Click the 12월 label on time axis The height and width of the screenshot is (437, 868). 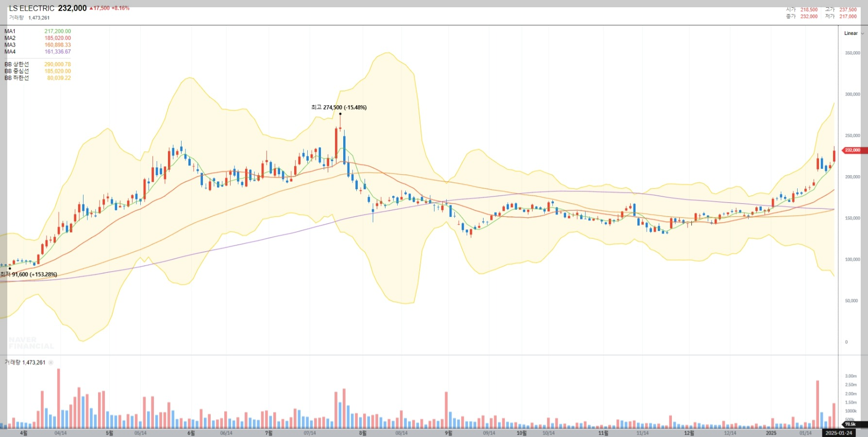click(x=689, y=433)
